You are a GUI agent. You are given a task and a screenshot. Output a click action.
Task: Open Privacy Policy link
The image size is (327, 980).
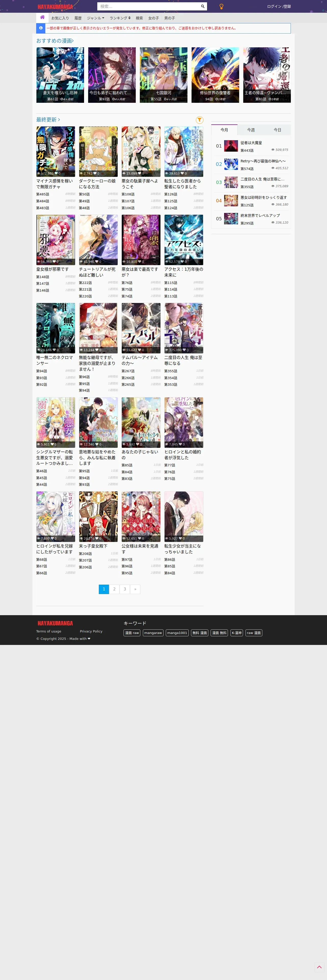(x=91, y=631)
